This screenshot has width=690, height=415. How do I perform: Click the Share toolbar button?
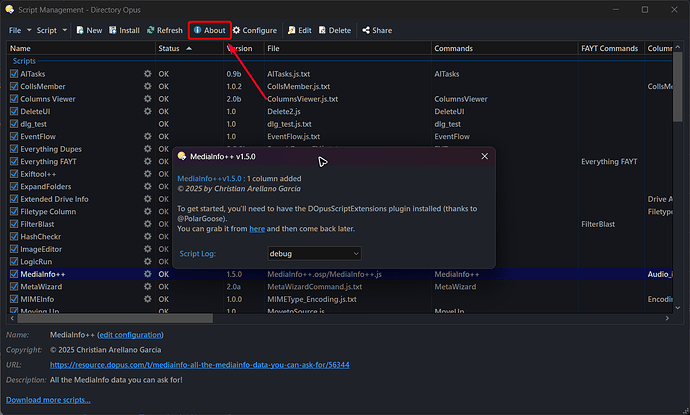pos(377,30)
